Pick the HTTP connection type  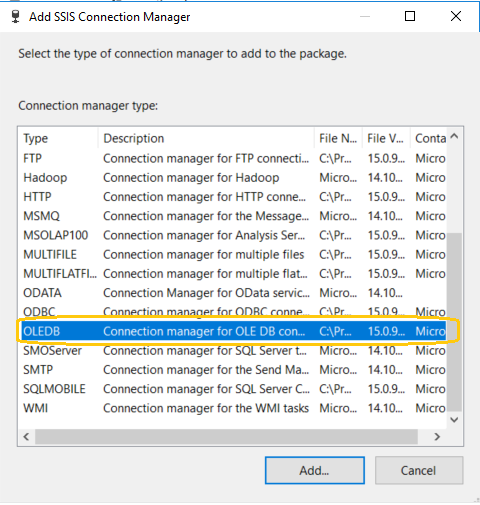tap(233, 197)
